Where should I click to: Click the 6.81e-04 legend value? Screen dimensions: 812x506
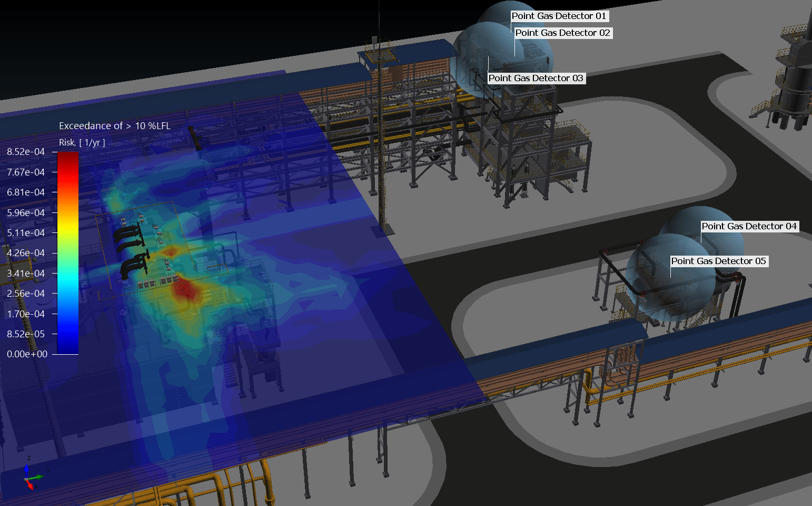(x=26, y=192)
